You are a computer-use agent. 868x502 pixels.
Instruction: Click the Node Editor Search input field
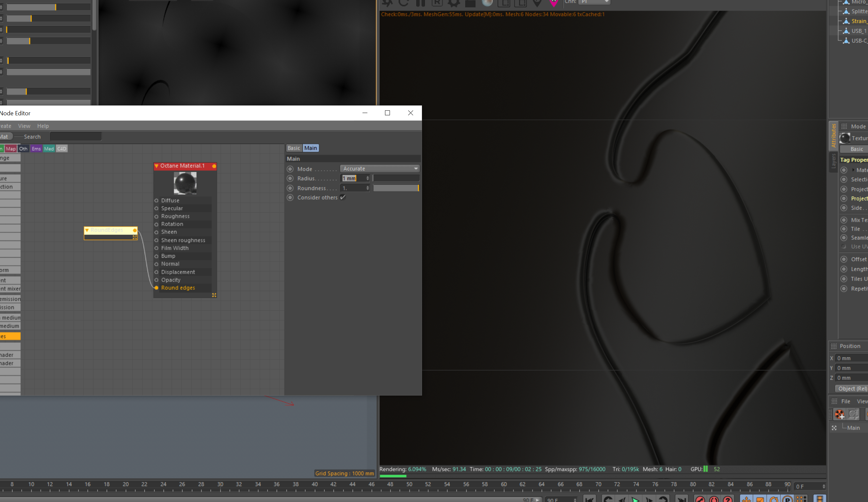(x=75, y=137)
